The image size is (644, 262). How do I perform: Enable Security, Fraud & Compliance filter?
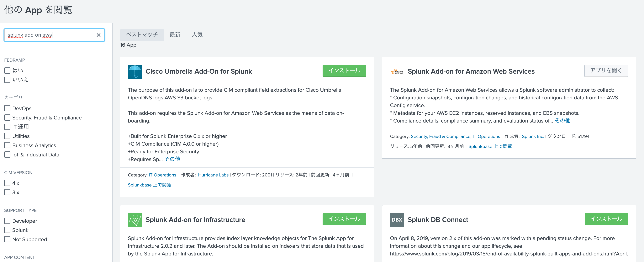click(x=8, y=118)
